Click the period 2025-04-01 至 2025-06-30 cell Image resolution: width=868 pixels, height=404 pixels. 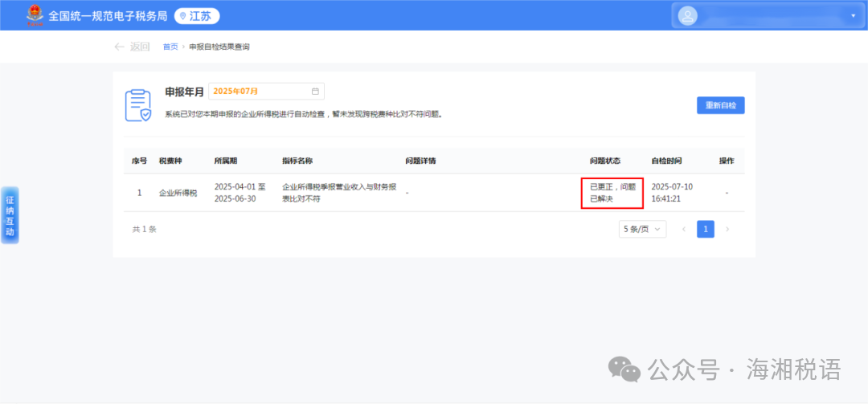pyautogui.click(x=240, y=193)
